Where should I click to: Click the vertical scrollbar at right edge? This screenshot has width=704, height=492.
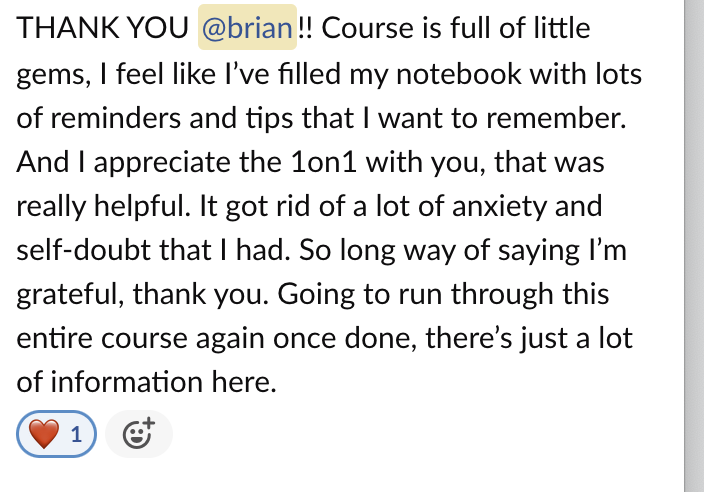click(694, 246)
